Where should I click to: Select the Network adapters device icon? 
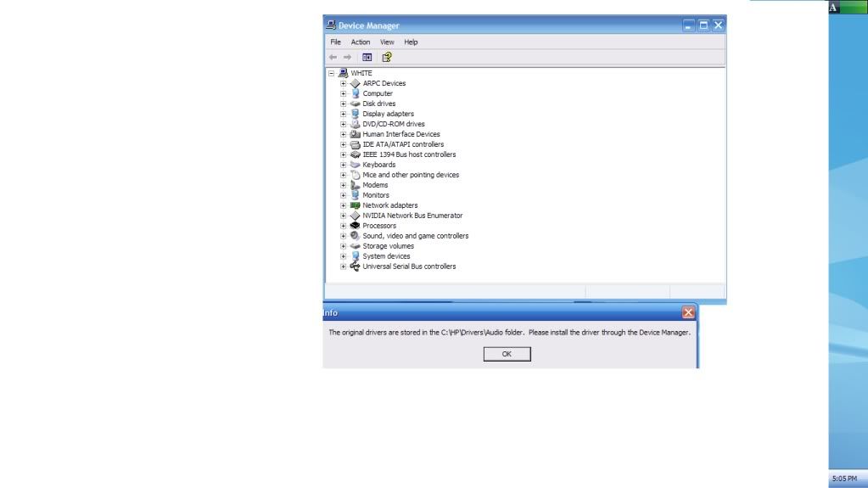pos(356,205)
